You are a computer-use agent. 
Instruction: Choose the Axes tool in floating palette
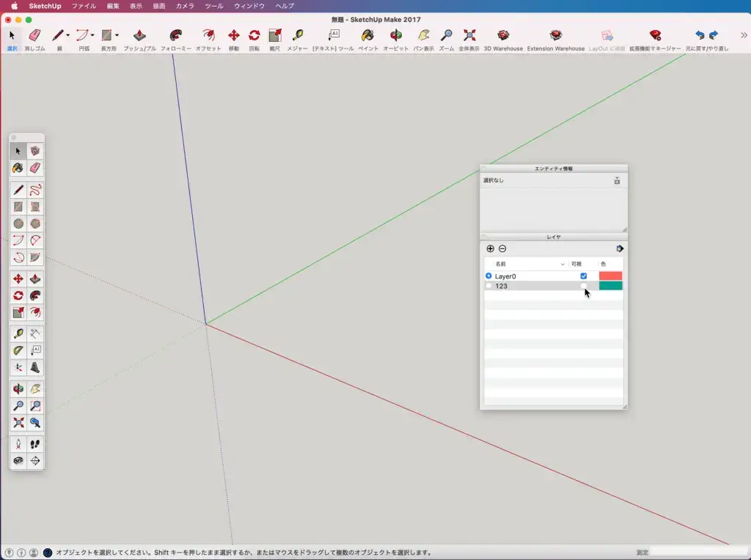[x=18, y=367]
